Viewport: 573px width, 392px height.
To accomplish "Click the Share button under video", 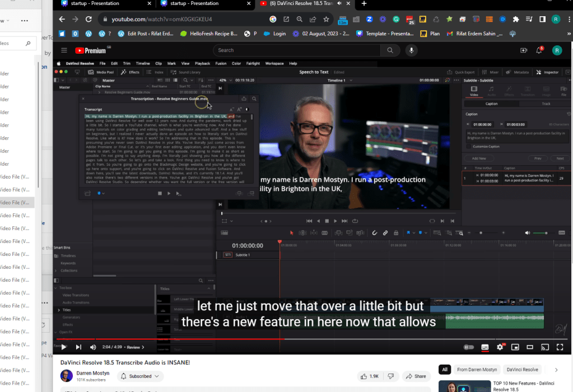I will tap(416, 376).
